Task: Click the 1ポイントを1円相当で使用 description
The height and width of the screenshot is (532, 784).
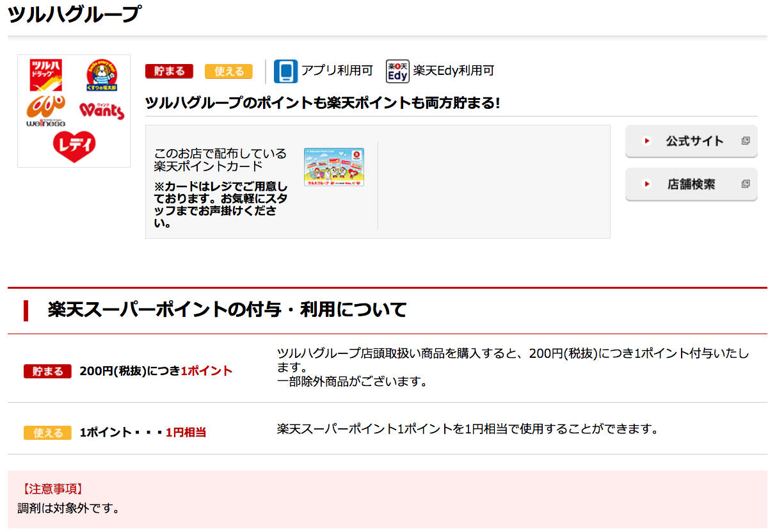Action: point(468,429)
